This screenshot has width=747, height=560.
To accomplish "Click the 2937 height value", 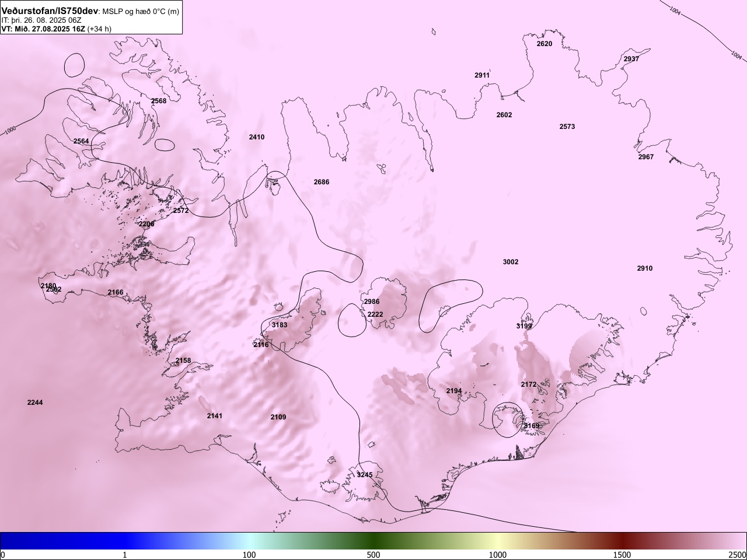I will click(631, 59).
